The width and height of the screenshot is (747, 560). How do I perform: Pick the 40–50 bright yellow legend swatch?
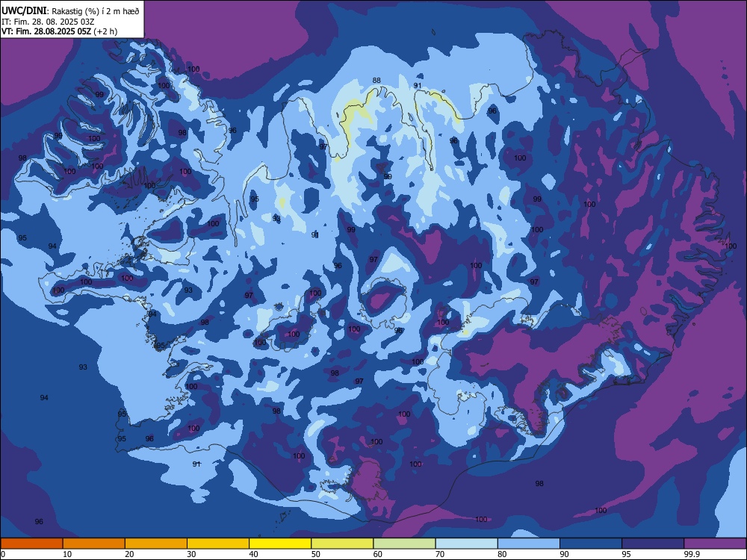[x=280, y=544]
